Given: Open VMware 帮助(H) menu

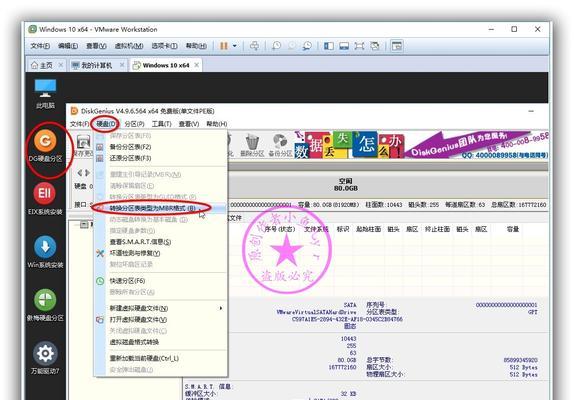Looking at the screenshot, I should tap(196, 46).
